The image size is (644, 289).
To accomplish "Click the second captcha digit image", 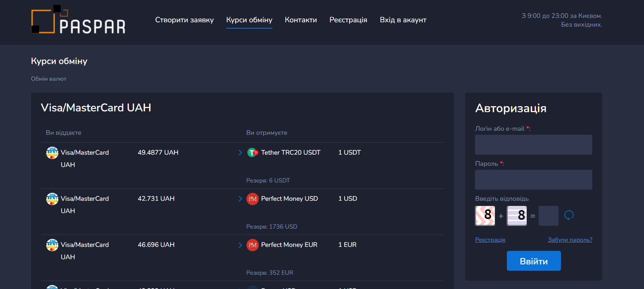I will coord(517,215).
